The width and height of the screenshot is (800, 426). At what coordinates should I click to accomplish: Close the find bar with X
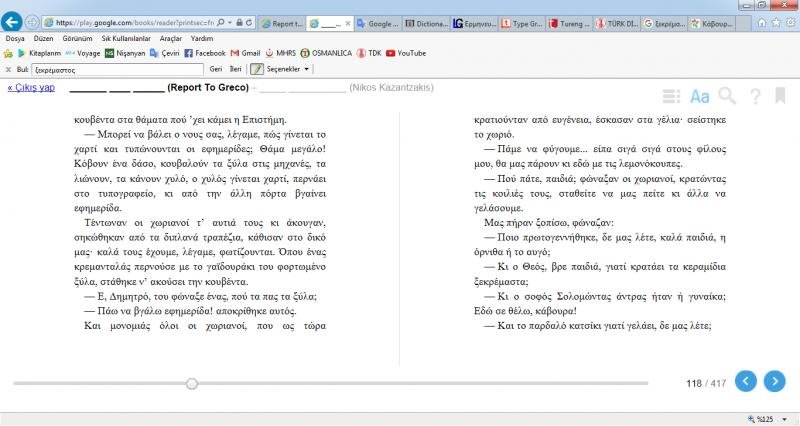[8, 69]
